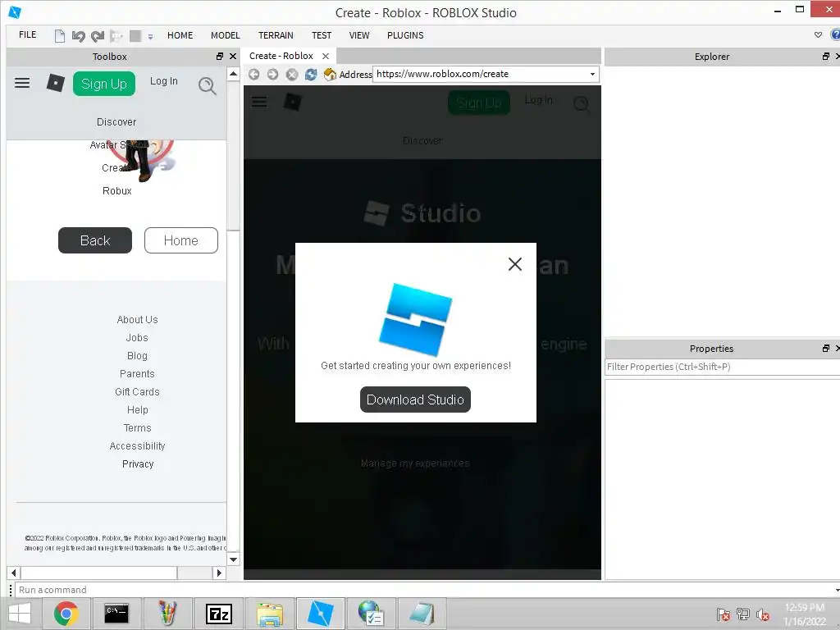This screenshot has width=840, height=630.
Task: Click the Log In link in Toolbox
Action: pos(163,81)
